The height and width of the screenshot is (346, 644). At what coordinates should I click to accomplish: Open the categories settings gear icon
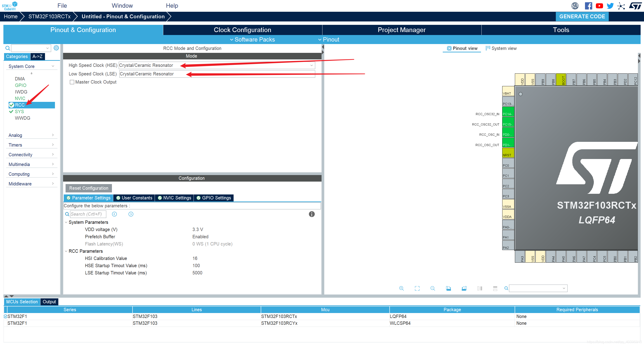click(56, 48)
